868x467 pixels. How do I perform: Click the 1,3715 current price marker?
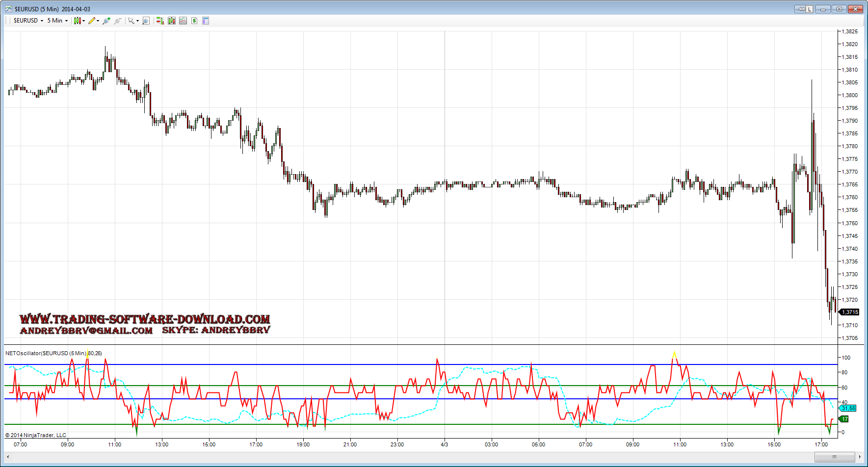coord(850,312)
